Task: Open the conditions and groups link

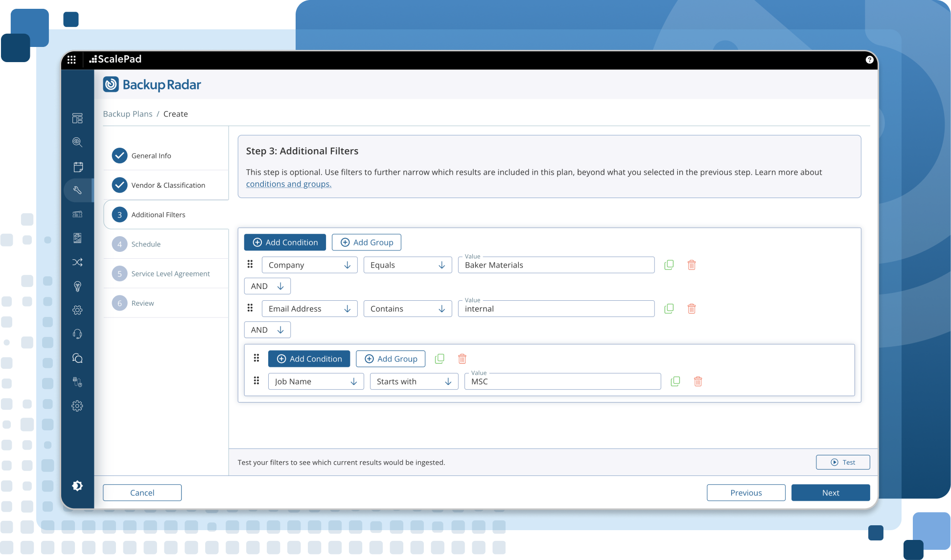Action: click(x=288, y=184)
